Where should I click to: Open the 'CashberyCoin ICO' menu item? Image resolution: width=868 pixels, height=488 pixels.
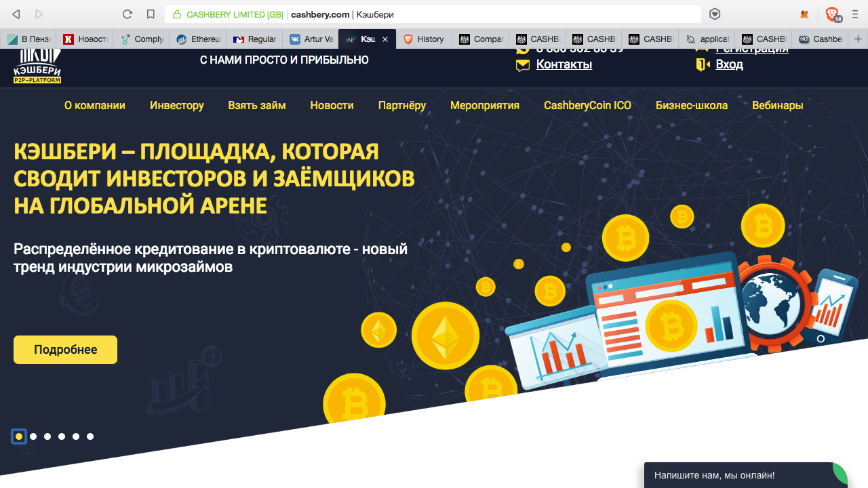(x=587, y=105)
